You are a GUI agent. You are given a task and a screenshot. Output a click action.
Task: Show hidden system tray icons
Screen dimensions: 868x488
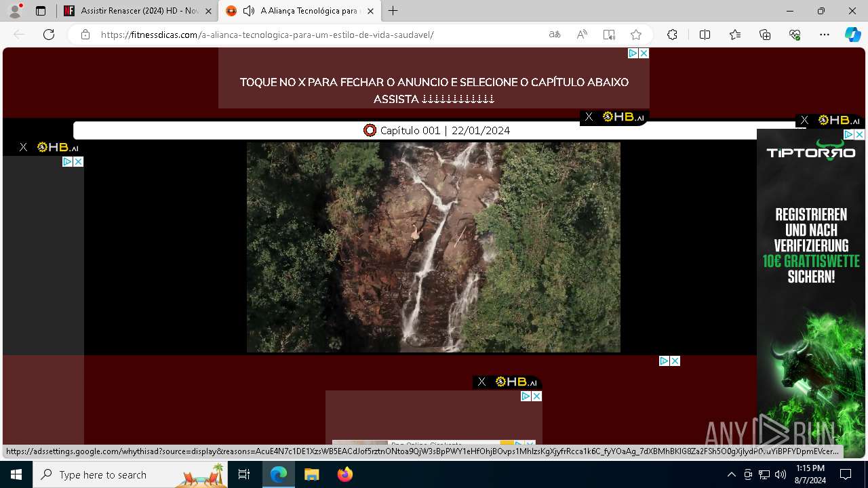(x=731, y=474)
